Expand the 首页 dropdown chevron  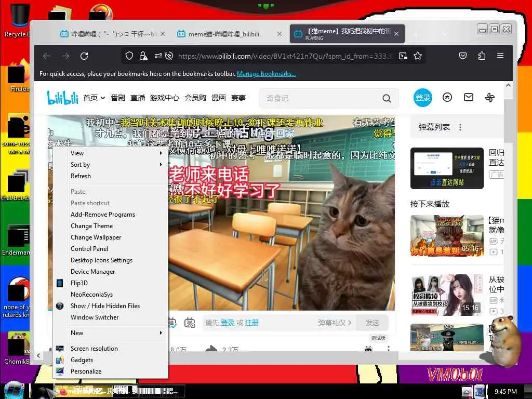pyautogui.click(x=102, y=98)
